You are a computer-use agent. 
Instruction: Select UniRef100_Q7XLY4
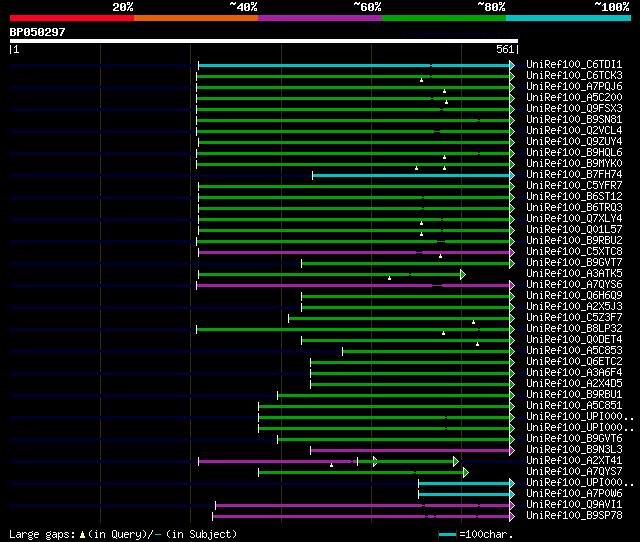(x=574, y=219)
